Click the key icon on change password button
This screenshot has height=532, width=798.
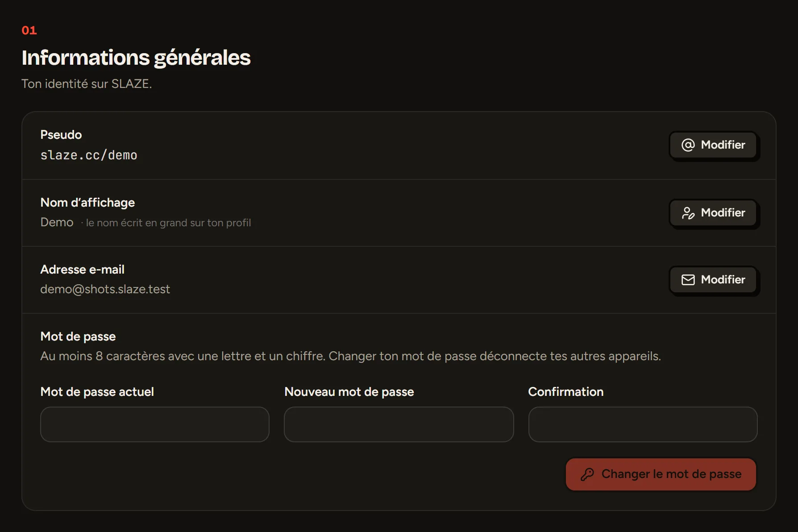(x=587, y=474)
